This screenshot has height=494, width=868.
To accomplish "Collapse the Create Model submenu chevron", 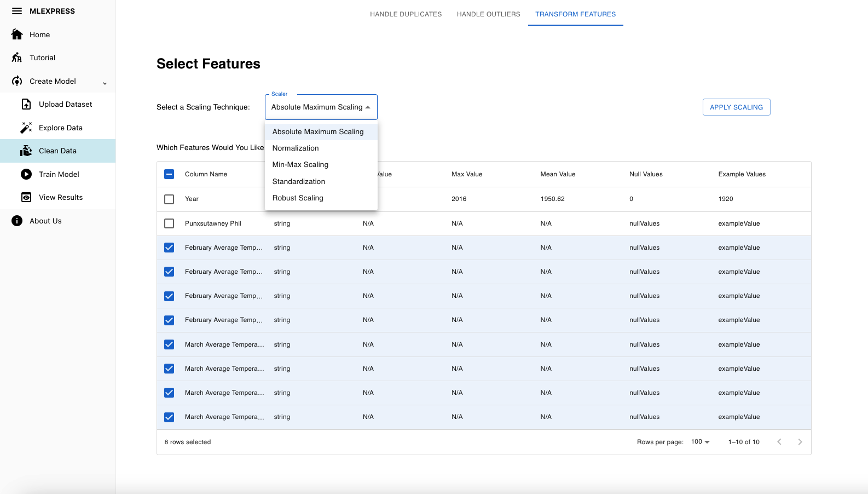I will point(105,83).
